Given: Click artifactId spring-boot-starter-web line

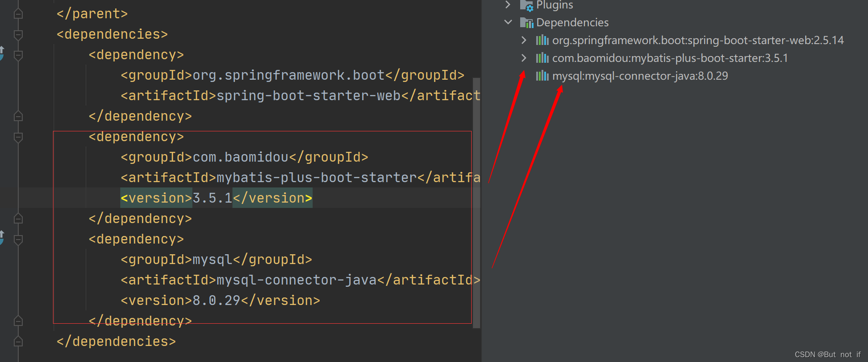Looking at the screenshot, I should [x=301, y=96].
